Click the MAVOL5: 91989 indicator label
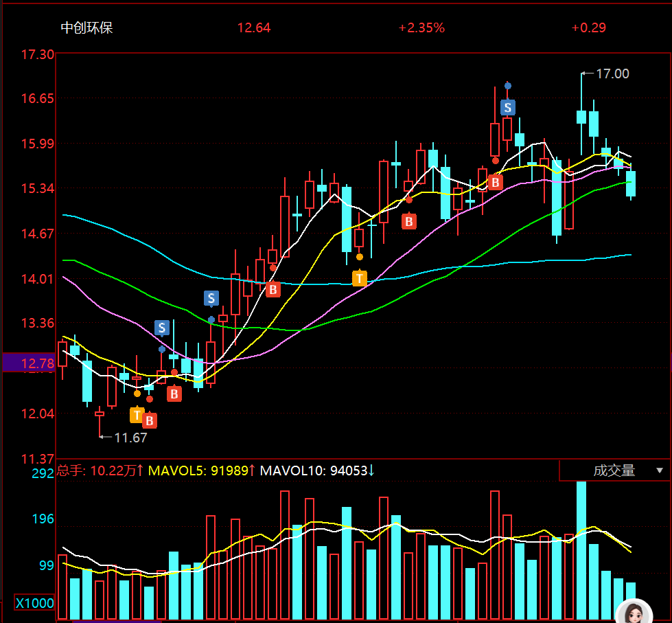 pyautogui.click(x=201, y=471)
